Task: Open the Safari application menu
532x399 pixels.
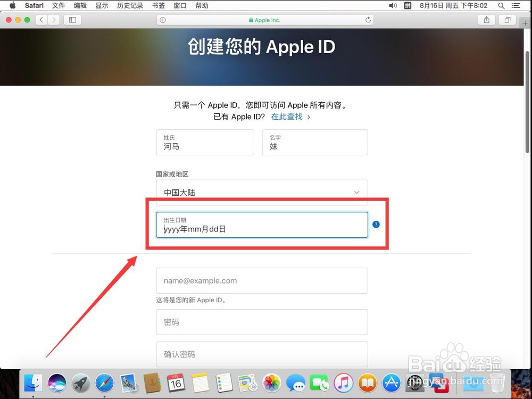Action: pos(34,5)
